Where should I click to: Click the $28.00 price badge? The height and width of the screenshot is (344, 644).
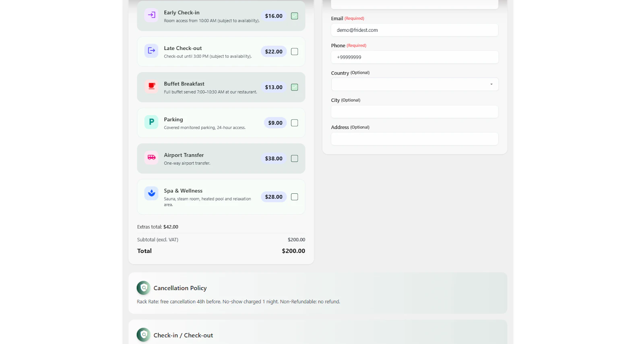click(274, 197)
